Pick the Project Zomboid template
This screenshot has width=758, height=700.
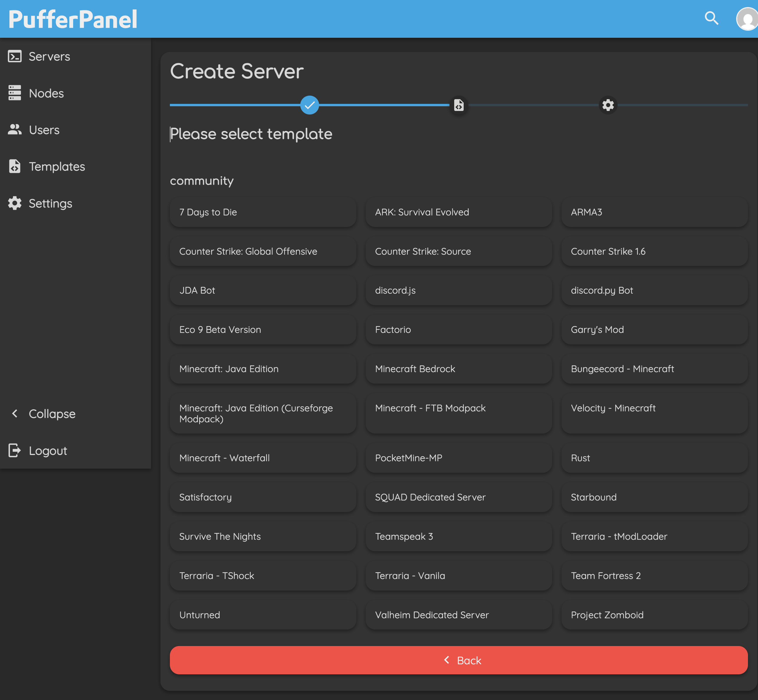click(x=654, y=615)
